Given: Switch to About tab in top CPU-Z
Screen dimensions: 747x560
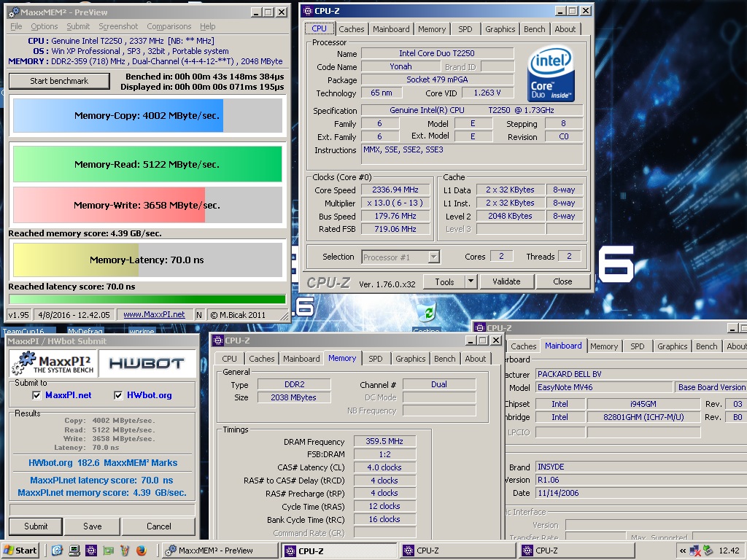Looking at the screenshot, I should [565, 29].
